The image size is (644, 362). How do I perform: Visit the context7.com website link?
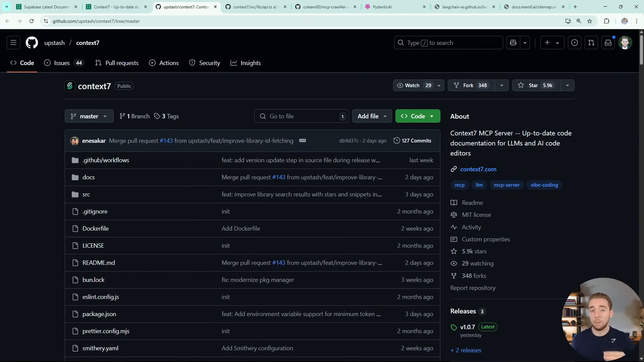[x=478, y=169]
